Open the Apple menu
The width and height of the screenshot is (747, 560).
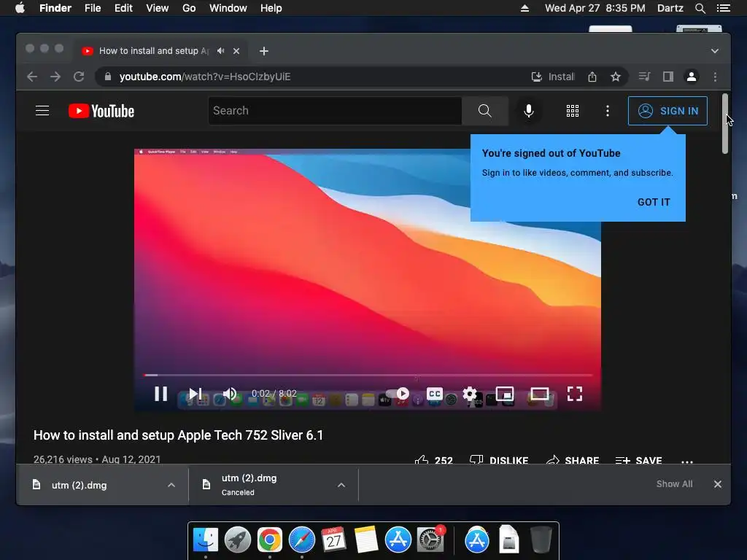click(20, 8)
